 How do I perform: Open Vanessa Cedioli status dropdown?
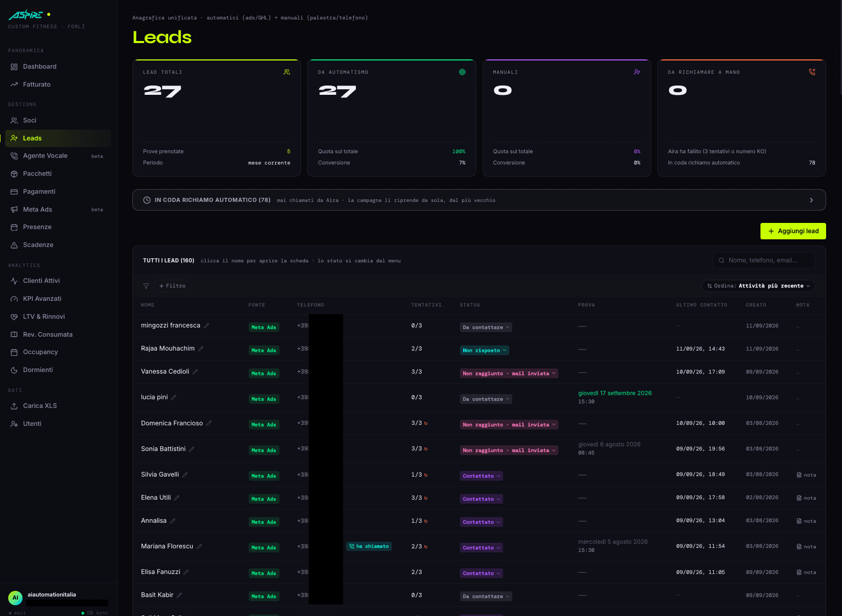509,374
